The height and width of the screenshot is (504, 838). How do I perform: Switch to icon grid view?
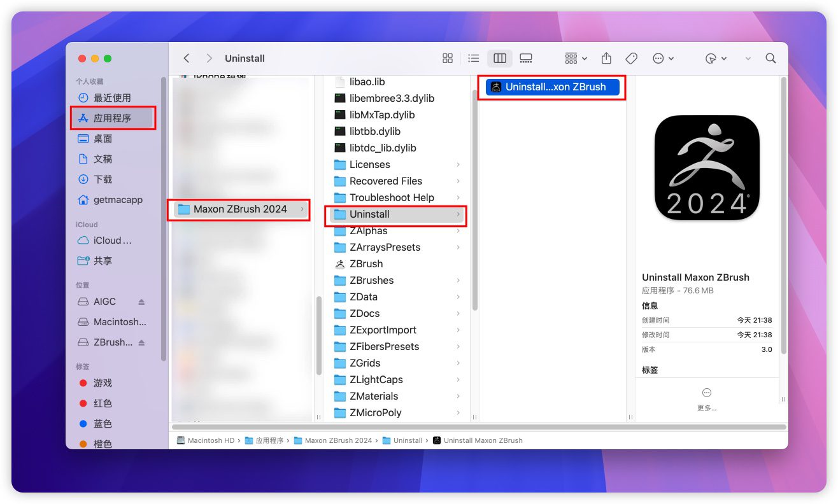(448, 59)
